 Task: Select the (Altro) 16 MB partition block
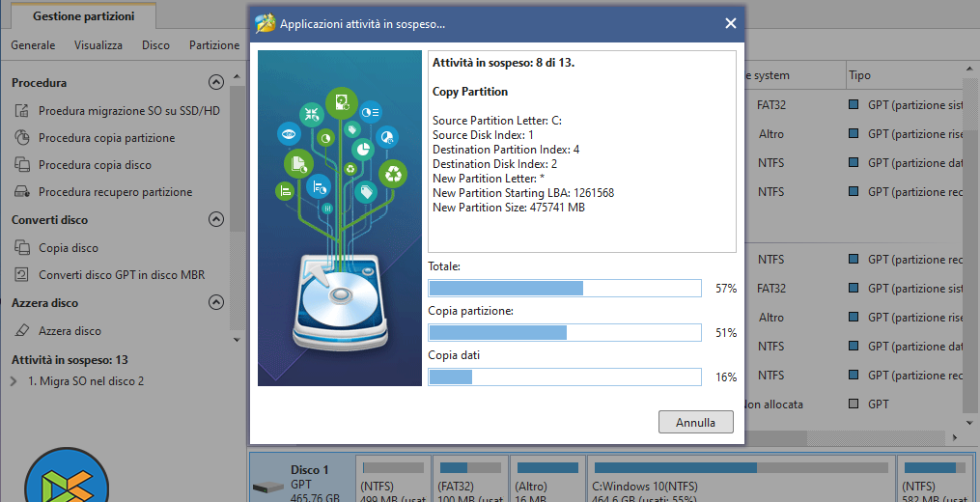coord(547,480)
